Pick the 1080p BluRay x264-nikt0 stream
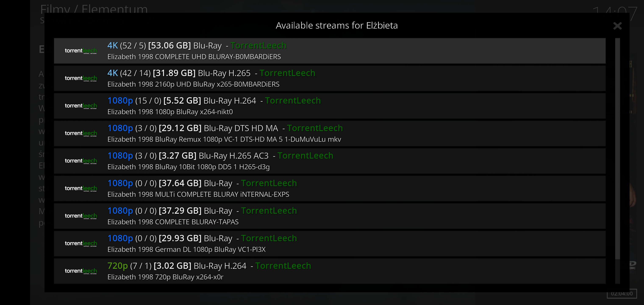644x305 pixels. tap(329, 106)
